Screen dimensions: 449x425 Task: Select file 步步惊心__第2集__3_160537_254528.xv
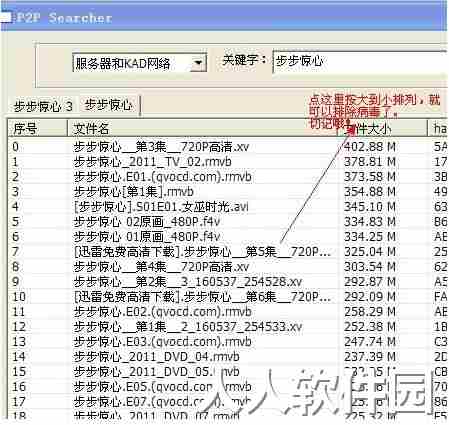tap(188, 282)
